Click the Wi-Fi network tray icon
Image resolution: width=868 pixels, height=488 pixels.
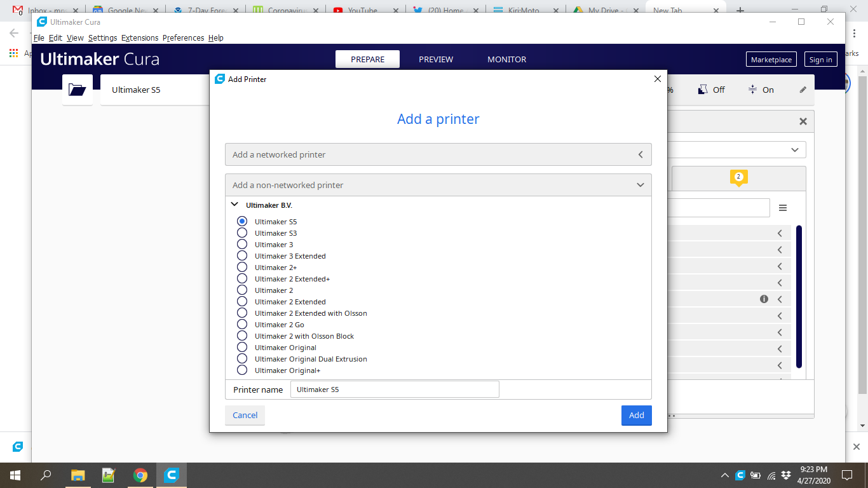771,475
